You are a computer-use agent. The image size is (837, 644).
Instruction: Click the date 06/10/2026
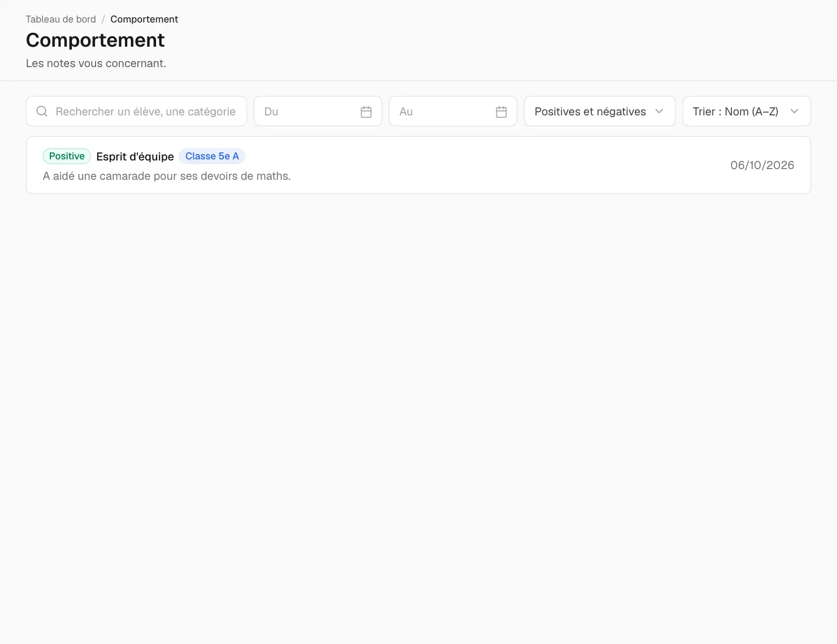point(762,165)
